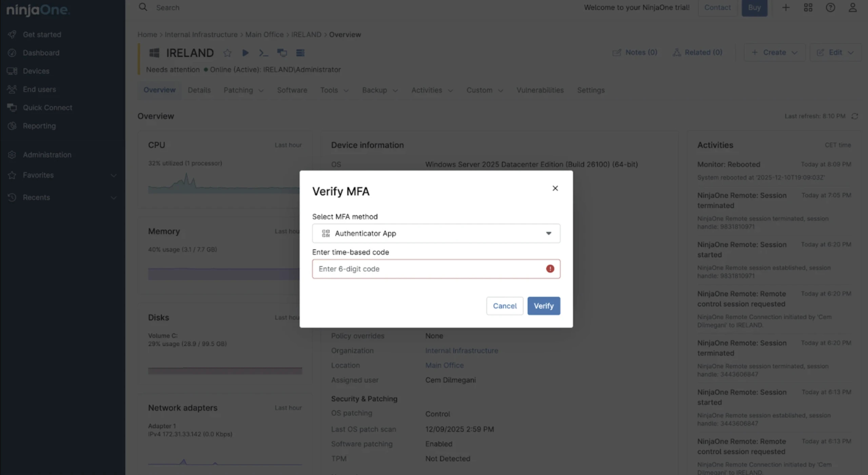
Task: Switch to the Overview tab
Action: coord(159,90)
